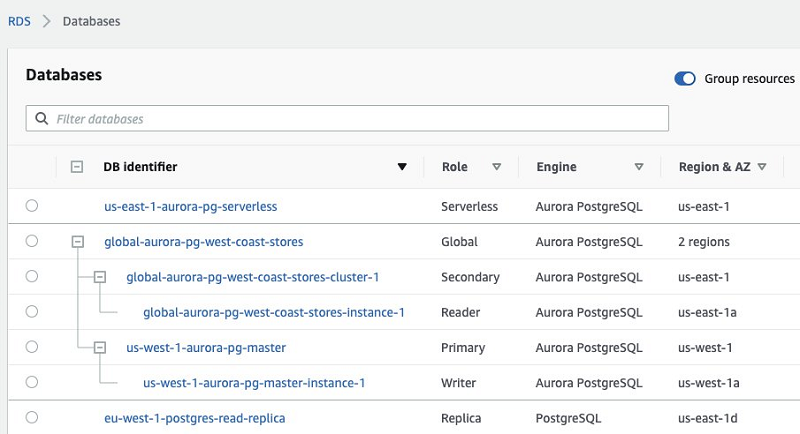Collapse the us-west-1-aurora-pg-master cluster
This screenshot has width=800, height=434.
pyautogui.click(x=99, y=347)
